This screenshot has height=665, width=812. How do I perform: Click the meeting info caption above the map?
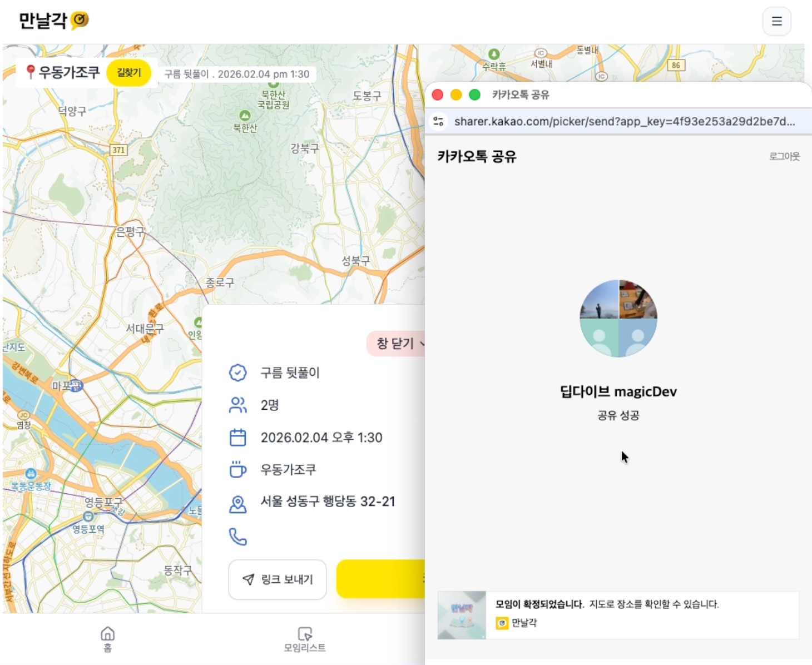(237, 74)
